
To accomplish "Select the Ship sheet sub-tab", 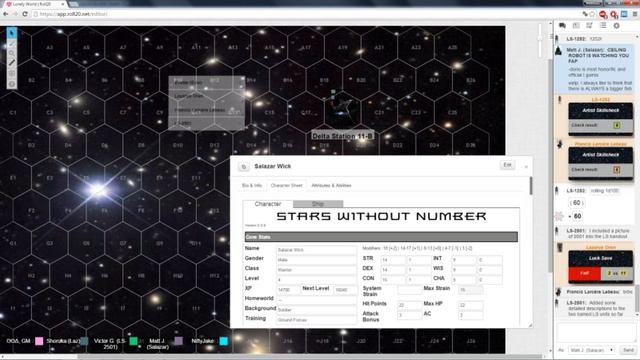I will [318, 204].
